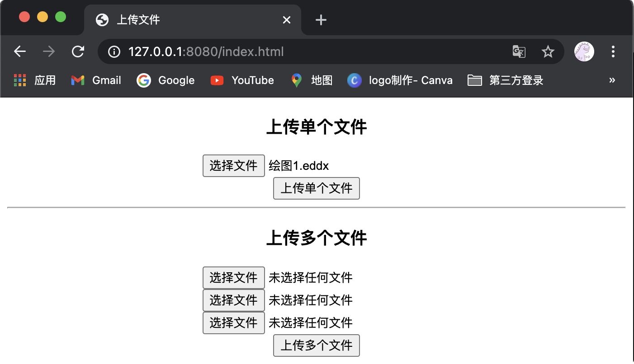Click the site info icon in address bar
This screenshot has width=634, height=364.
click(x=114, y=51)
